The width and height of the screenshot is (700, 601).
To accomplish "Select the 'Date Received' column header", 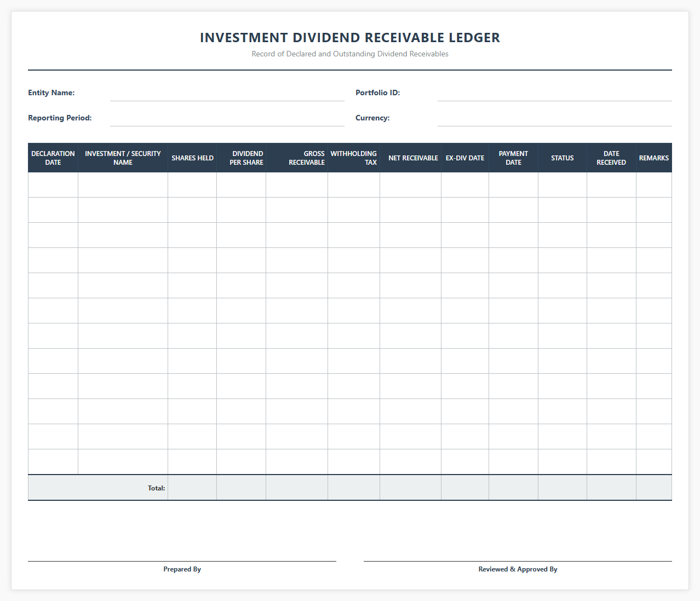I will point(611,158).
